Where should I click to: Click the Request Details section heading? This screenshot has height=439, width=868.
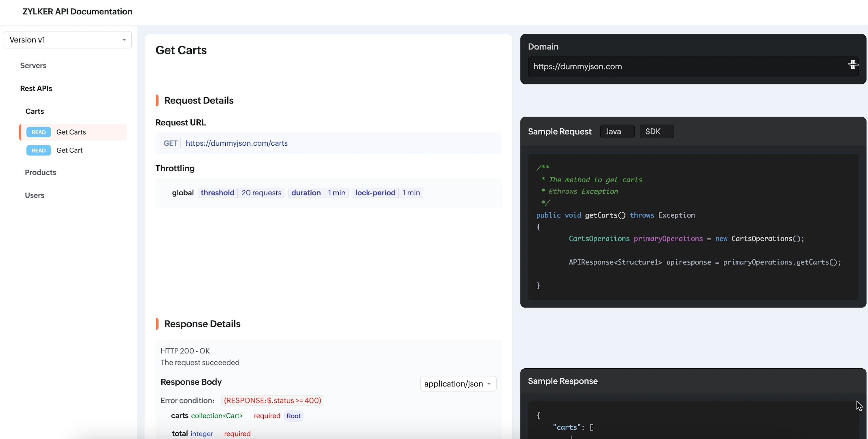(199, 100)
